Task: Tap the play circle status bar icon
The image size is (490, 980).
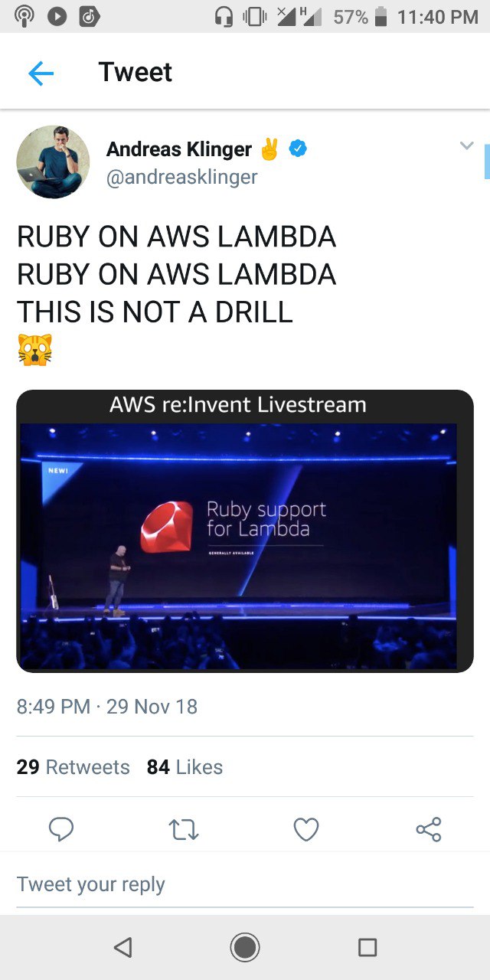Action: [x=57, y=17]
